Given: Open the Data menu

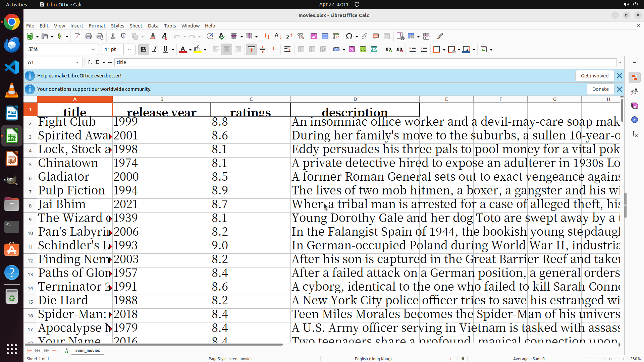Looking at the screenshot, I should [153, 26].
